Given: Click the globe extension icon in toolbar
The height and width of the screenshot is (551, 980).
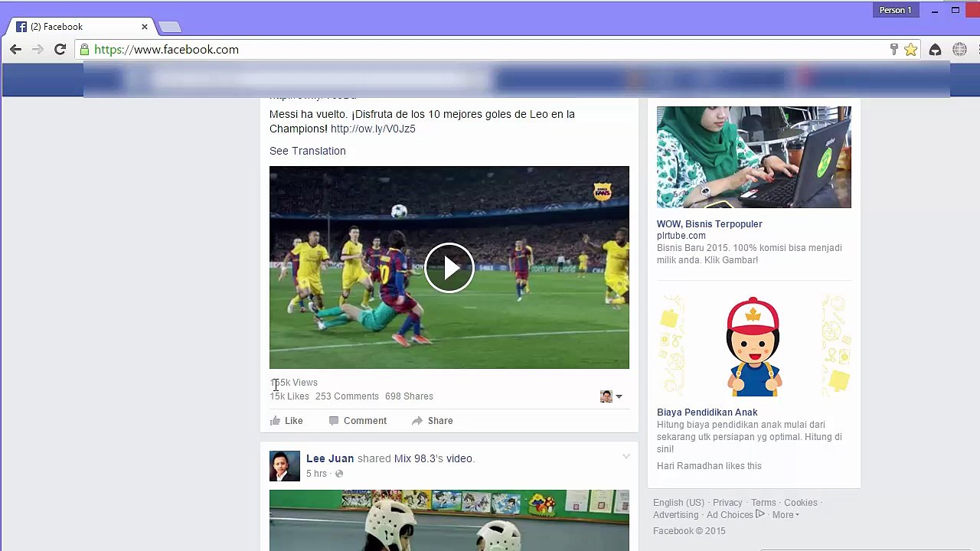Looking at the screenshot, I should [959, 50].
